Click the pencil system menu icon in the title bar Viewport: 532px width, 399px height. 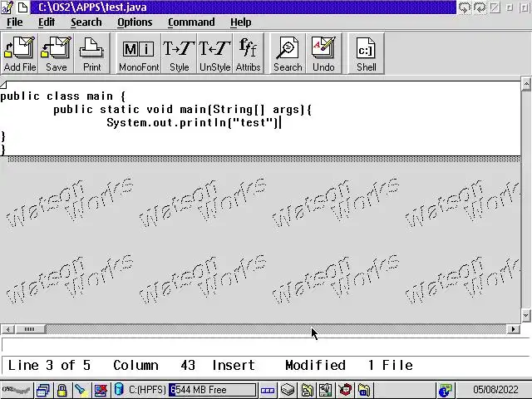click(7, 7)
